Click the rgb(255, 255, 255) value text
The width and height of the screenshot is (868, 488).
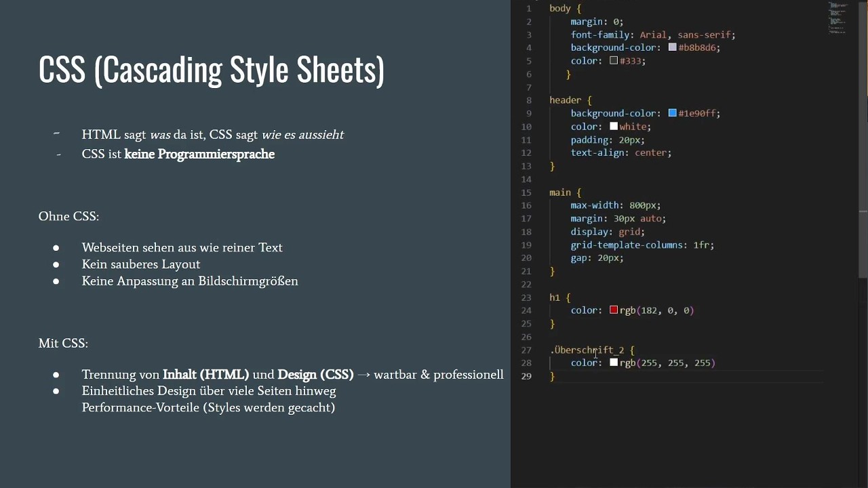(668, 363)
